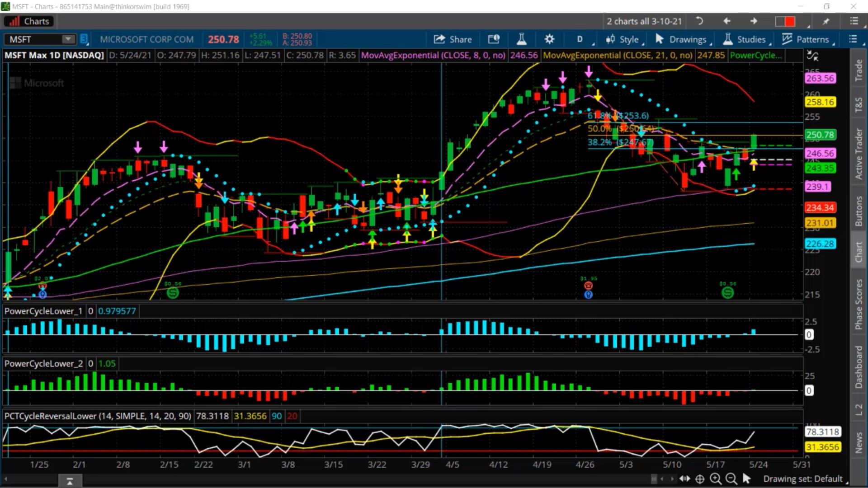Viewport: 868px width, 488px height.
Task: Click the 263.56 pink price bubble
Action: [820, 78]
